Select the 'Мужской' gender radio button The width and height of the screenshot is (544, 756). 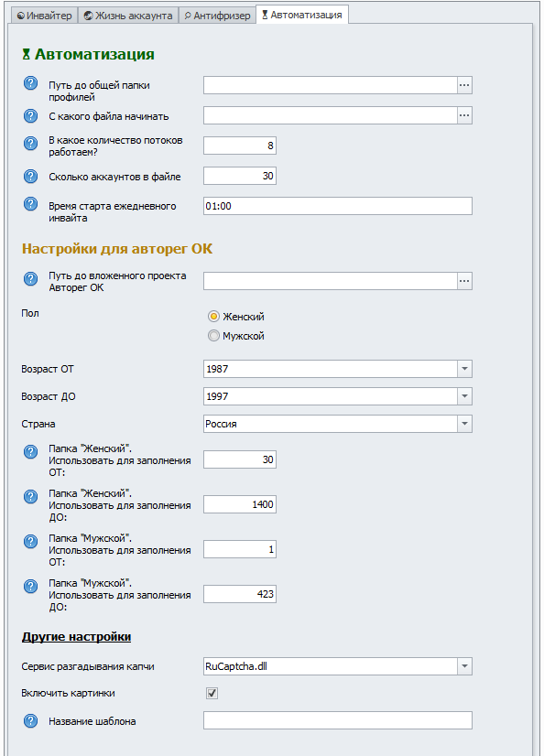click(x=213, y=336)
